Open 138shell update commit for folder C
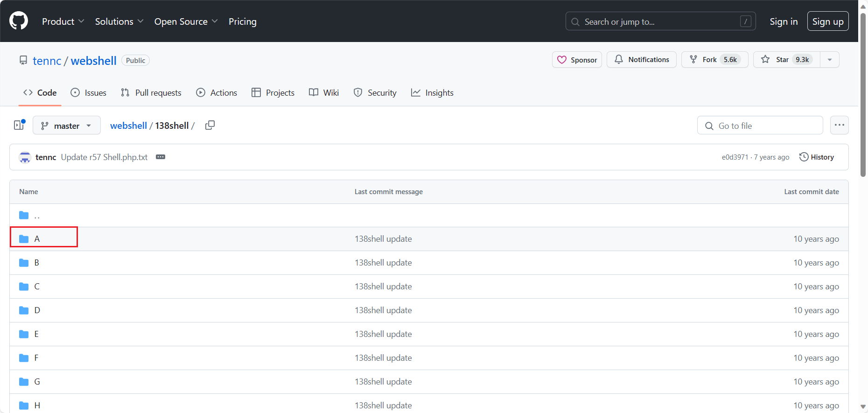This screenshot has height=413, width=868. click(383, 287)
